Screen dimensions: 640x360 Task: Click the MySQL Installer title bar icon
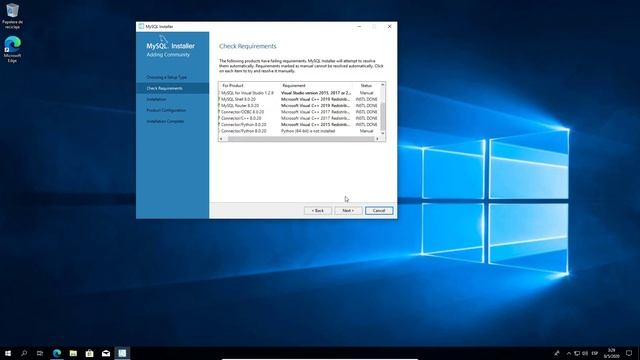[x=141, y=27]
